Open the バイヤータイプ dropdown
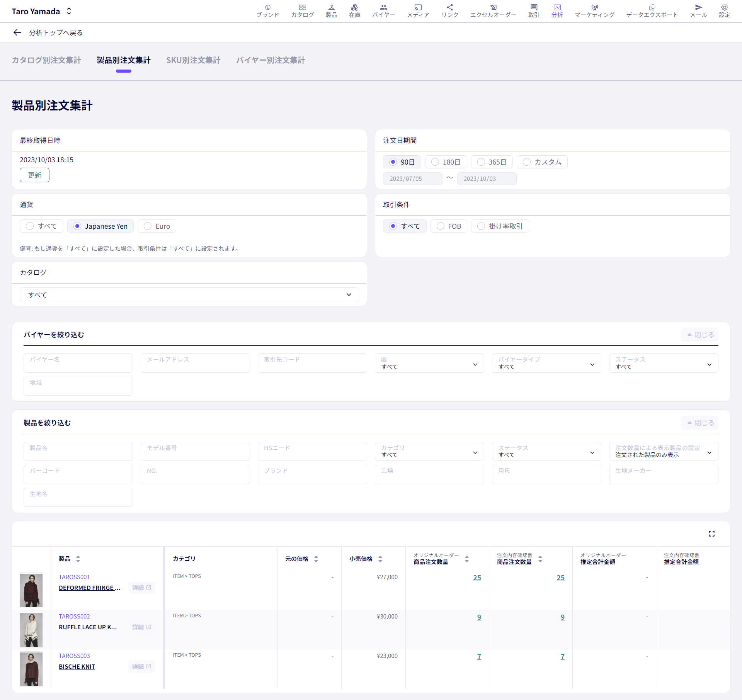 (546, 363)
